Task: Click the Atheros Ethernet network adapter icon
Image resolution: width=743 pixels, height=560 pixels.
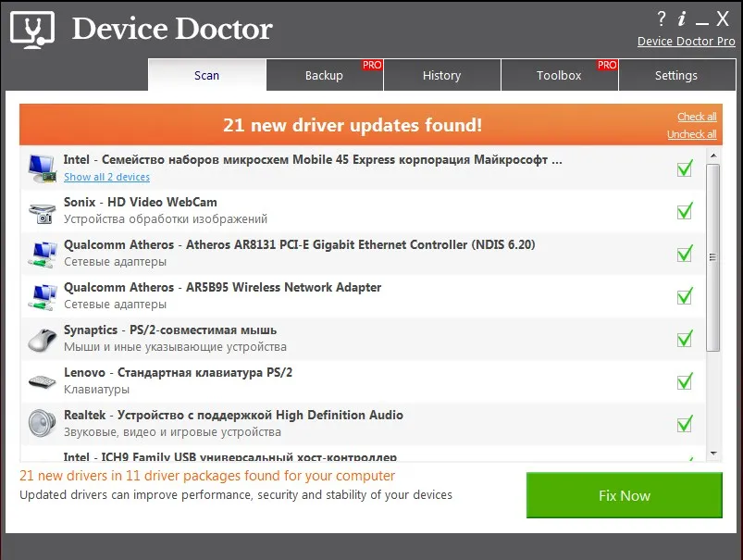Action: coord(41,252)
